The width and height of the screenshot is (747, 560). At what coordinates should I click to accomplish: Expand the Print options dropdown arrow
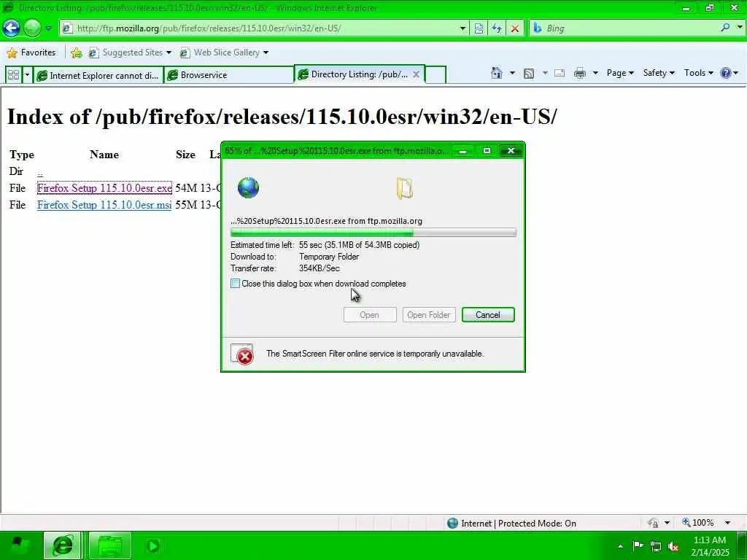point(595,73)
